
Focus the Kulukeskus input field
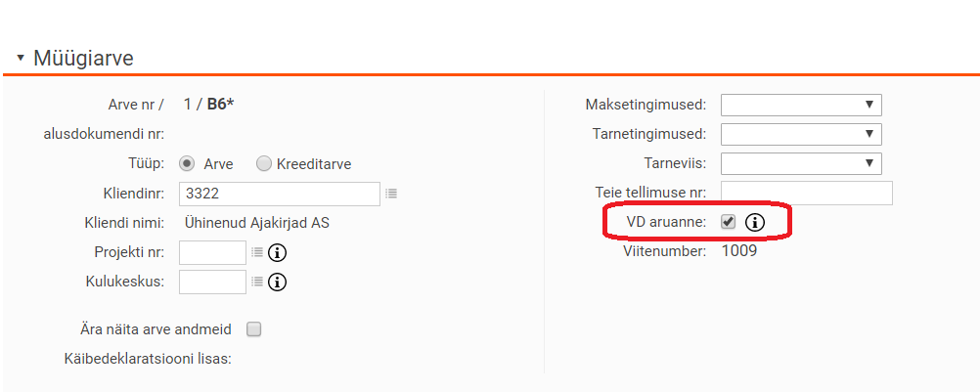[x=212, y=283]
